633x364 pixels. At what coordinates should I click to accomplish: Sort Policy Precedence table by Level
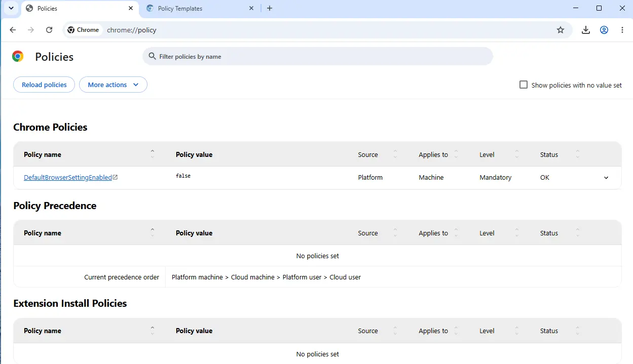click(517, 233)
